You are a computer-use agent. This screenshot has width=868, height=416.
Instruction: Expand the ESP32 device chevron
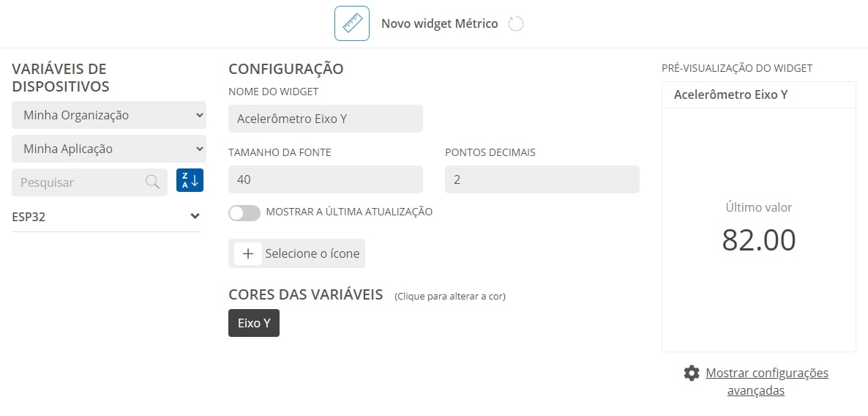pyautogui.click(x=195, y=217)
